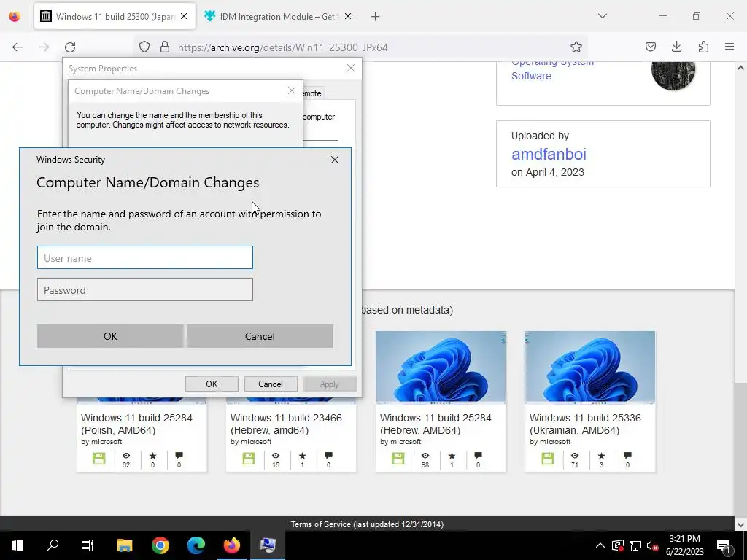The width and height of the screenshot is (747, 560).
Task: Switch to Firefox in taskbar
Action: point(231,545)
